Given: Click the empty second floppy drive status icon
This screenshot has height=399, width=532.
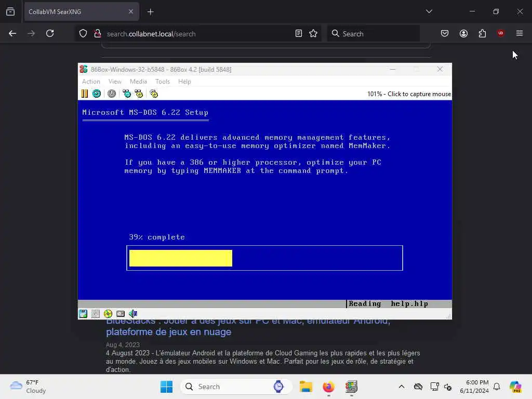Looking at the screenshot, I should (96, 314).
